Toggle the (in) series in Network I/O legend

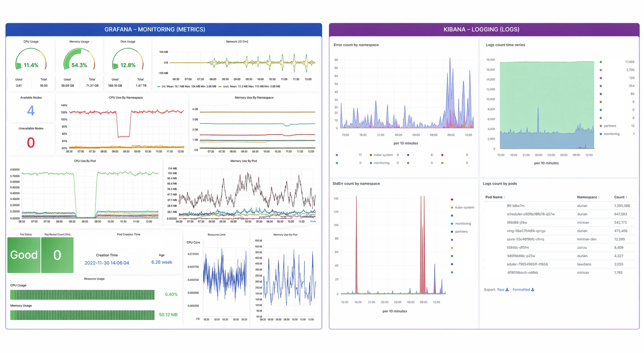186,87
